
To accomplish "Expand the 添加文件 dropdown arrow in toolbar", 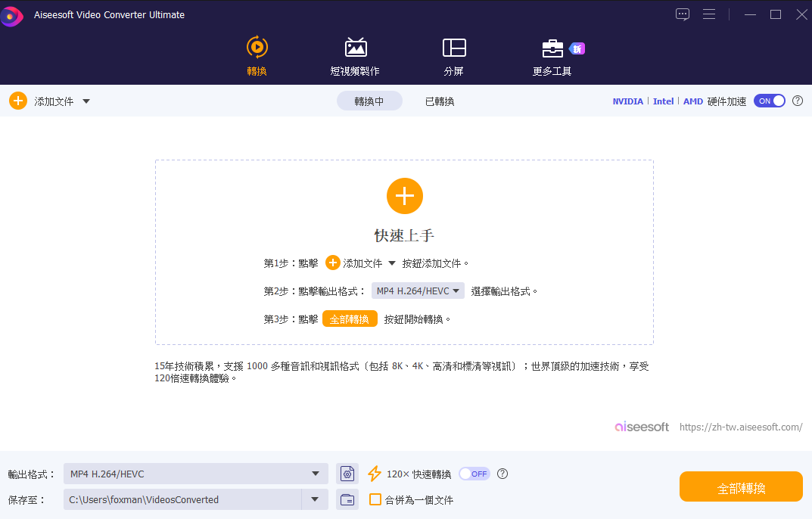I will (86, 101).
